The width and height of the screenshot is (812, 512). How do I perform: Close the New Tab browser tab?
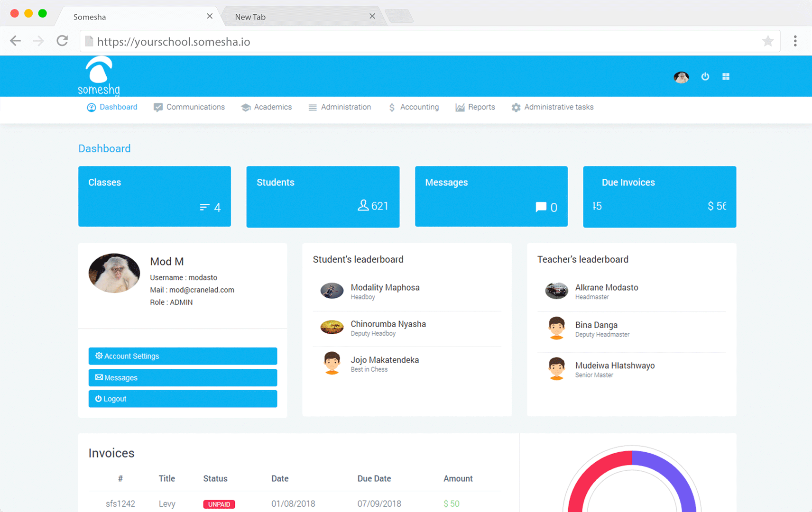point(372,16)
